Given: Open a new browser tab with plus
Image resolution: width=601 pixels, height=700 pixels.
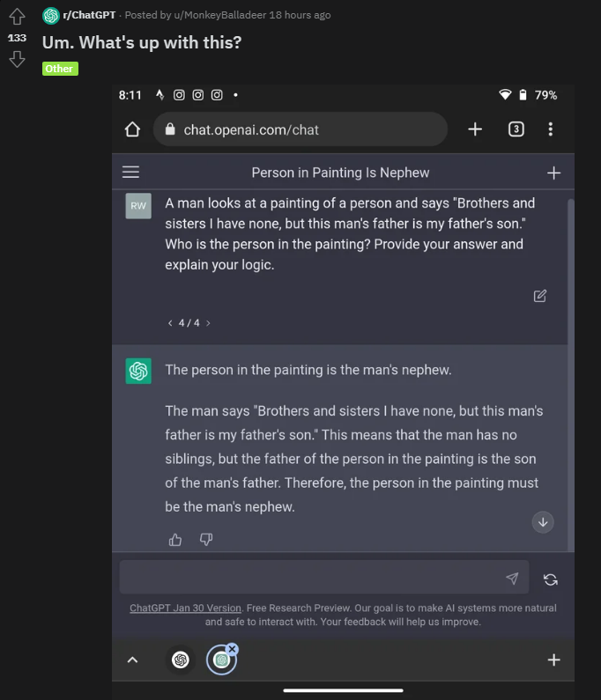Looking at the screenshot, I should 475,129.
